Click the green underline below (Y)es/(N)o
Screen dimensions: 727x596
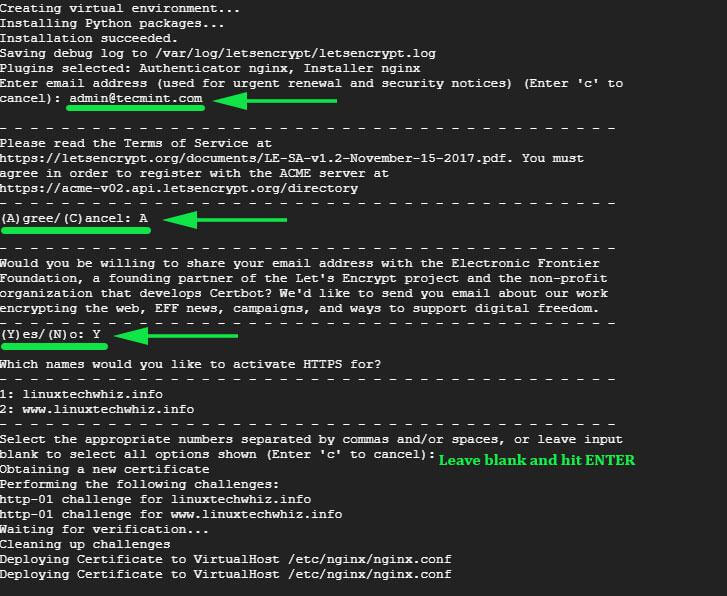[54, 346]
